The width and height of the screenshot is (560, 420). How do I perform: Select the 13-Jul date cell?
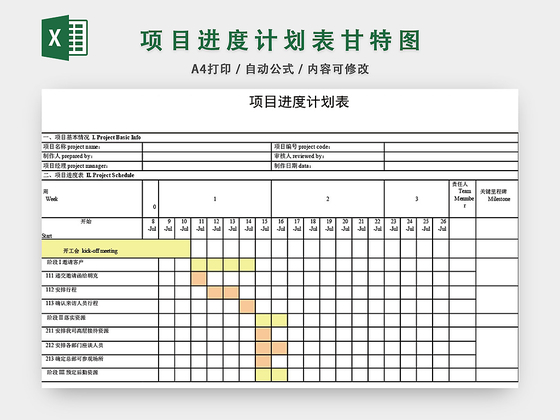click(232, 228)
